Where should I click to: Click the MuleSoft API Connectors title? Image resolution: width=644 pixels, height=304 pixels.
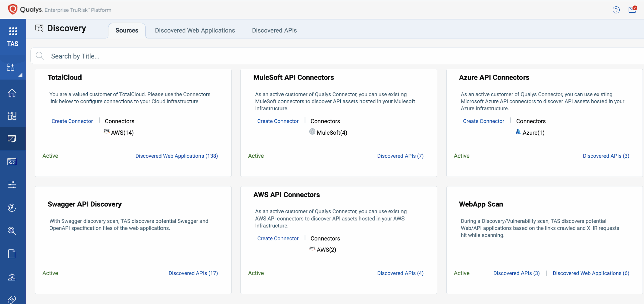tap(294, 77)
